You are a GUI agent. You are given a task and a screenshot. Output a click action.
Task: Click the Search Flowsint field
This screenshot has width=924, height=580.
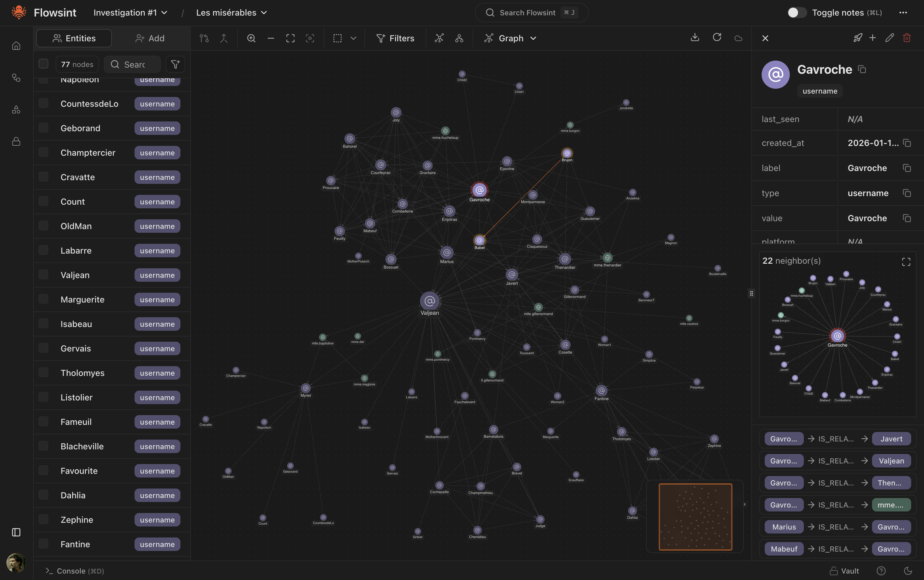pos(531,12)
